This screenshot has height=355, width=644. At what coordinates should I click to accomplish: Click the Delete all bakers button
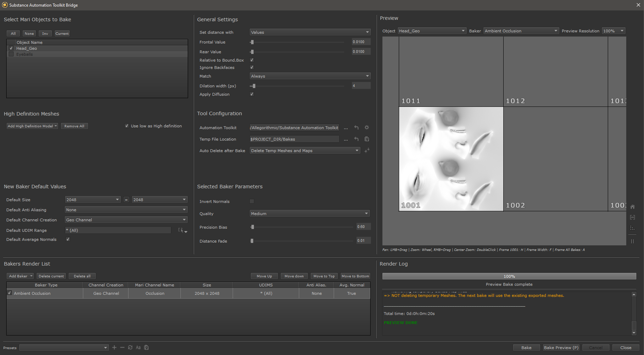coord(82,276)
